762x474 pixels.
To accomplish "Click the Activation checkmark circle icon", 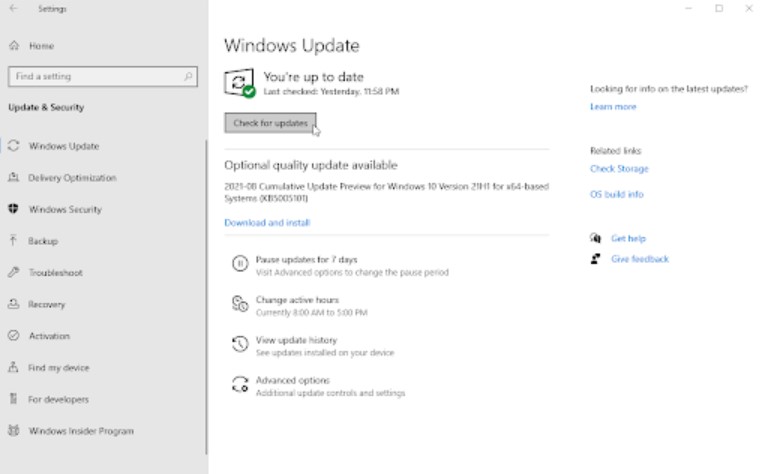I will click(x=14, y=335).
